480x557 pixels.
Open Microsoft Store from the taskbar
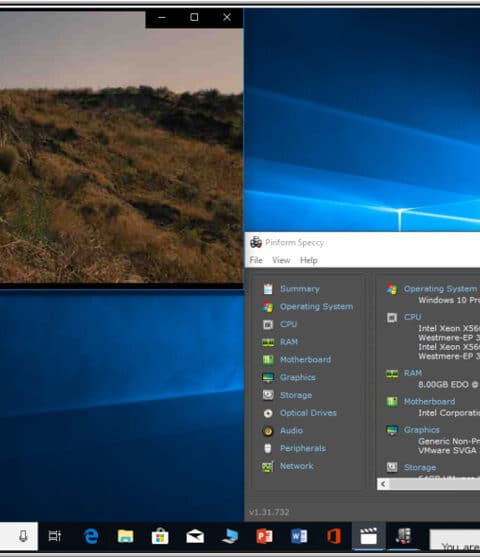pos(160,536)
